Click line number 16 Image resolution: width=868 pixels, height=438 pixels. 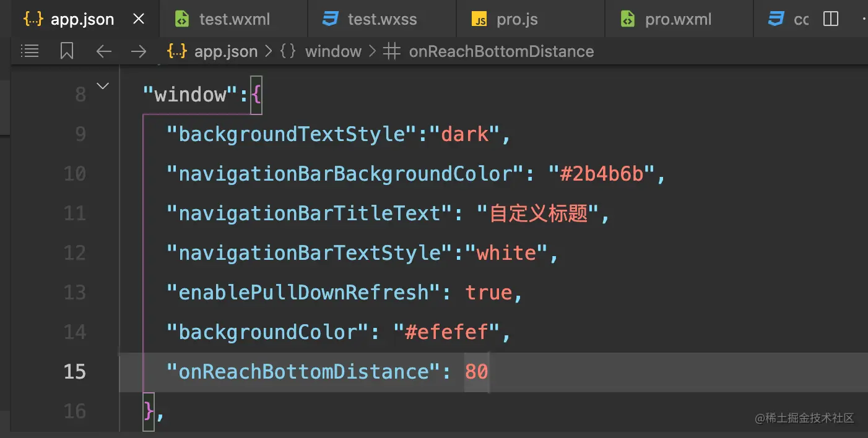coord(75,411)
